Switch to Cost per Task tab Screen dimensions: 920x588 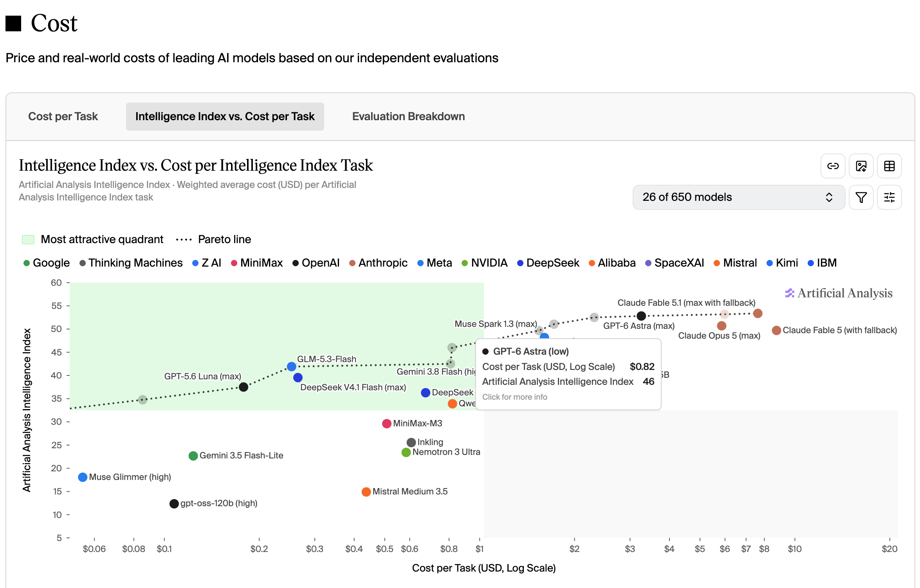[x=63, y=117]
